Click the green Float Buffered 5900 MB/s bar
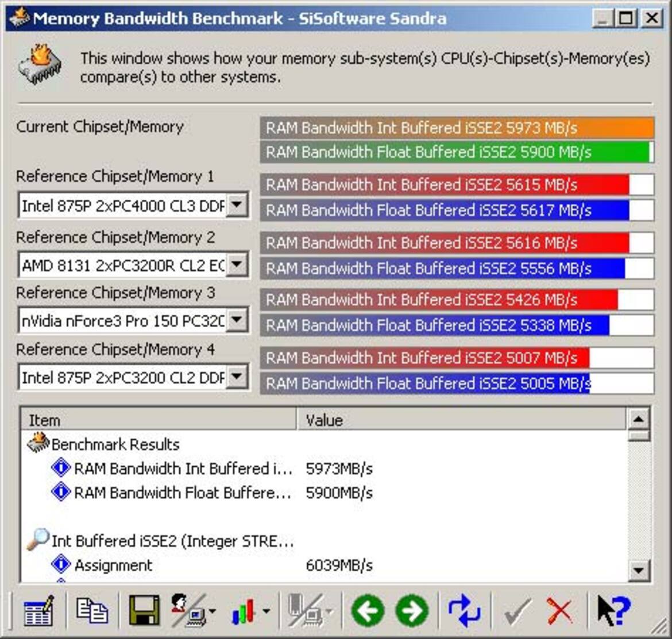This screenshot has width=672, height=639. click(457, 152)
